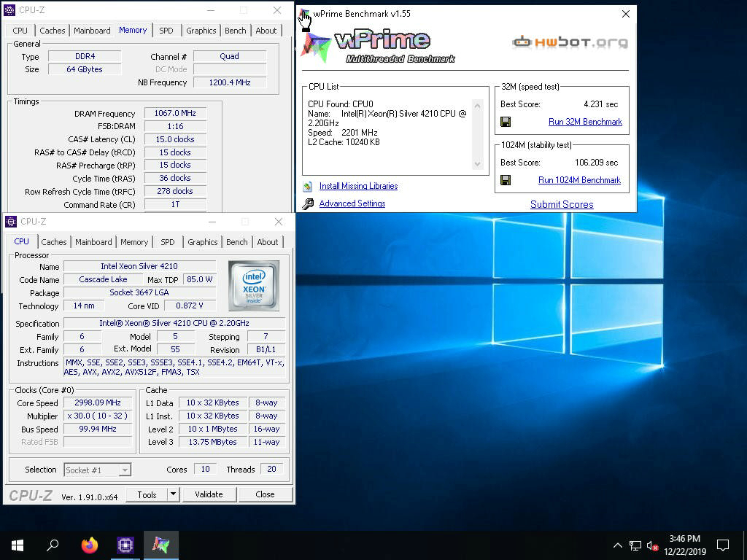747x560 pixels.
Task: Click the Validate button in CPU-Z
Action: click(x=209, y=494)
